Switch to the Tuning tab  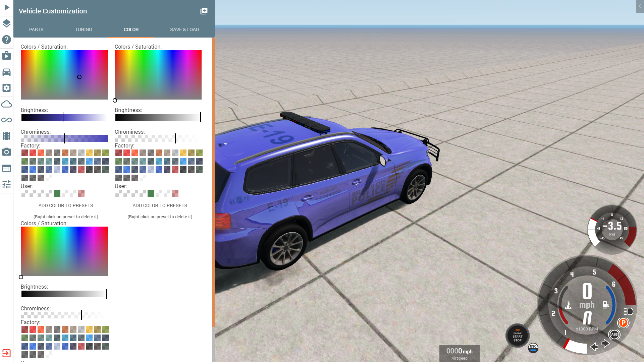click(84, 29)
